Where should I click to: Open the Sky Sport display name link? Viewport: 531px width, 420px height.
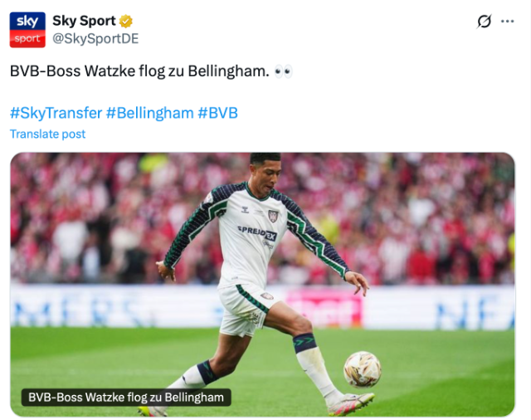click(x=84, y=22)
